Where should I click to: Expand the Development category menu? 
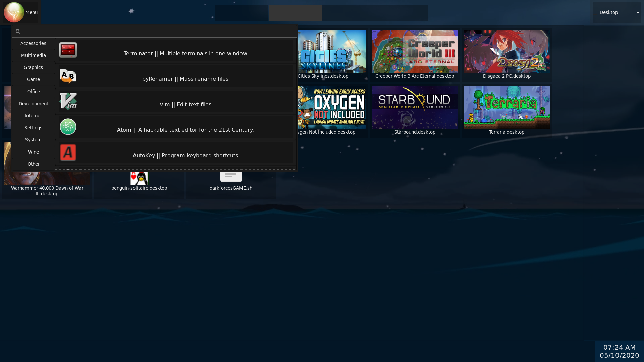pos(33,104)
